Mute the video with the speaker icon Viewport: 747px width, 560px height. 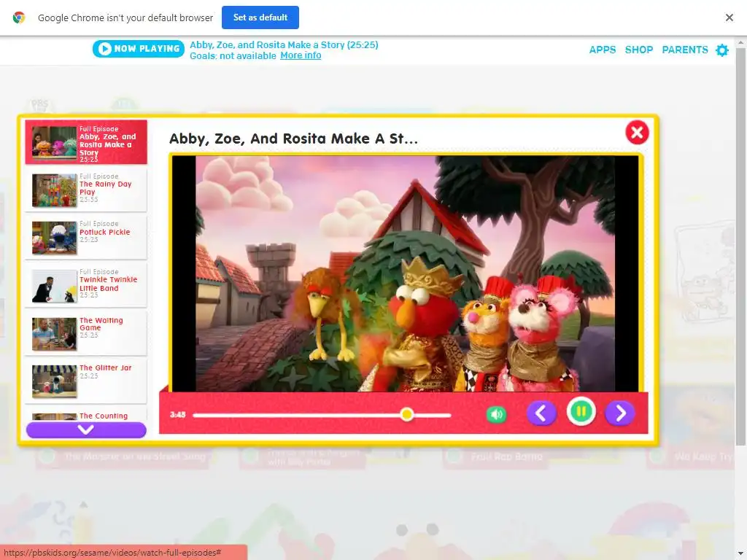pos(496,414)
